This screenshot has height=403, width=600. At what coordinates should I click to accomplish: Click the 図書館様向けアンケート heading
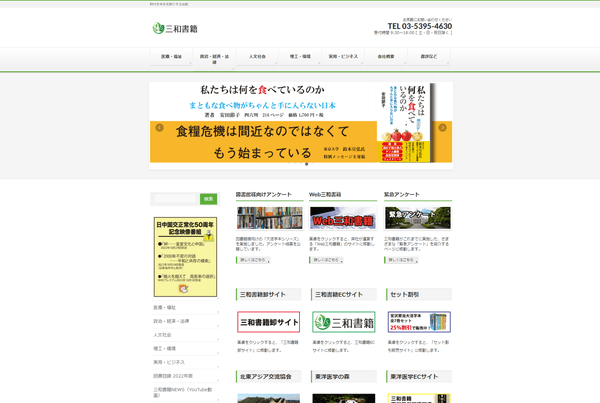coord(264,194)
